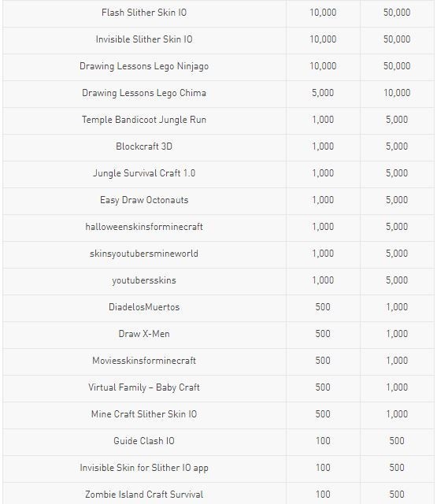
Task: Select halloweenskinsforminecraft app name
Action: (144, 227)
